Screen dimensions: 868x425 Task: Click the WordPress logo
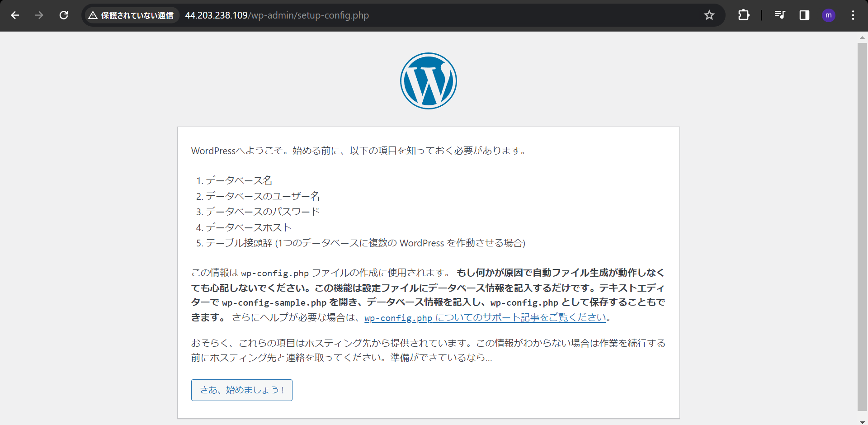click(x=428, y=80)
